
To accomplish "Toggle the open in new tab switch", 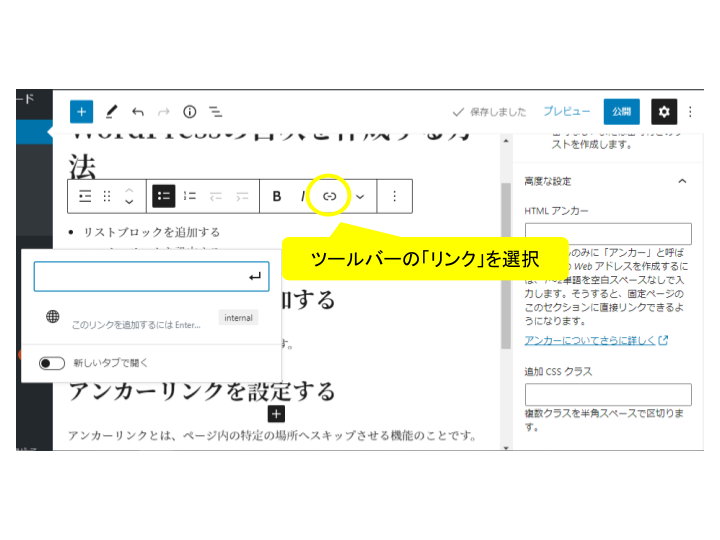I will pyautogui.click(x=52, y=363).
